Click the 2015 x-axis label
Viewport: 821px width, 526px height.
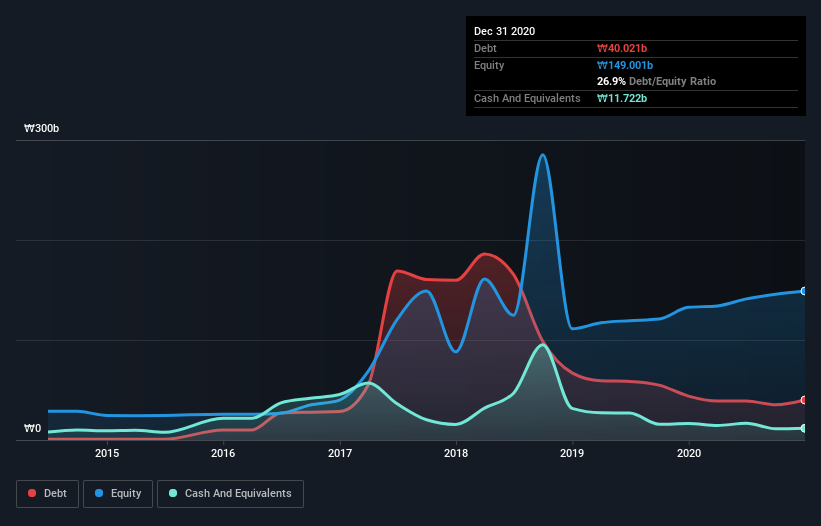107,453
